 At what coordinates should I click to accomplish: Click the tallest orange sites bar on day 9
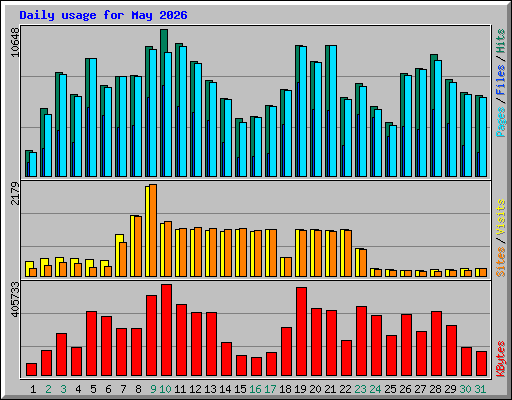point(153,230)
